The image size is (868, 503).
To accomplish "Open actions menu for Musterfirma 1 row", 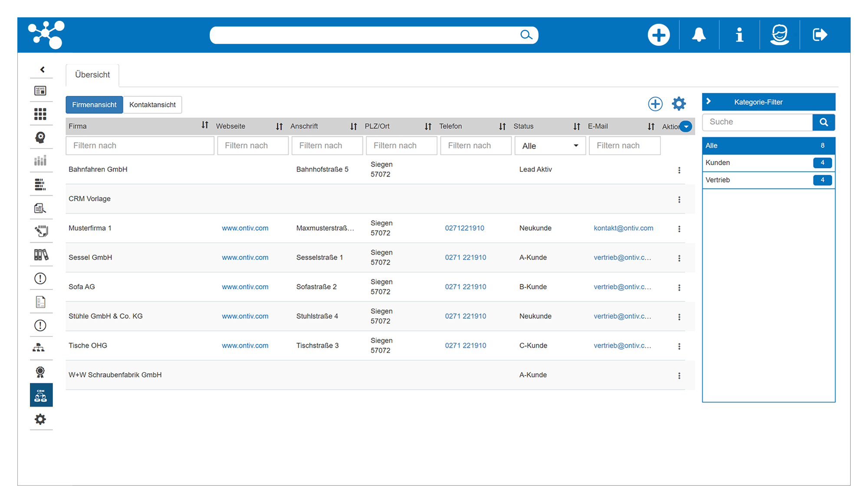I will (x=679, y=229).
